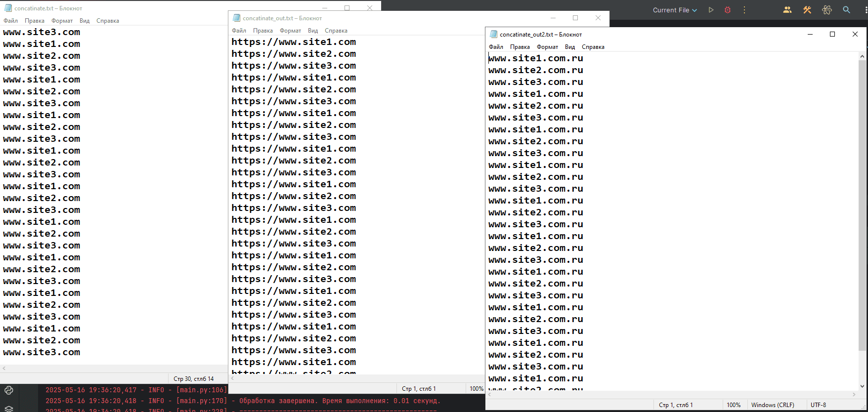868x412 pixels.
Task: Open the IDE tools hammer-and-wrench icon
Action: 807,10
